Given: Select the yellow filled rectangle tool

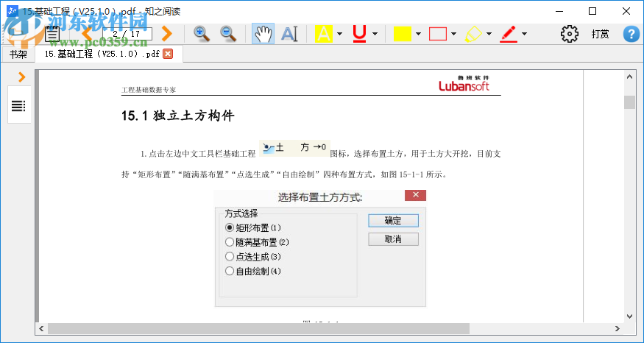Looking at the screenshot, I should 402,34.
